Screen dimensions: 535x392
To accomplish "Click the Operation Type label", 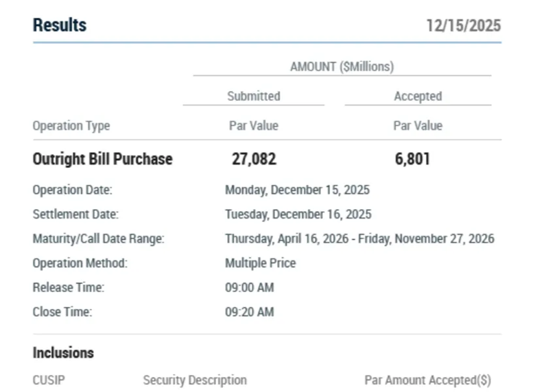I will [x=71, y=126].
